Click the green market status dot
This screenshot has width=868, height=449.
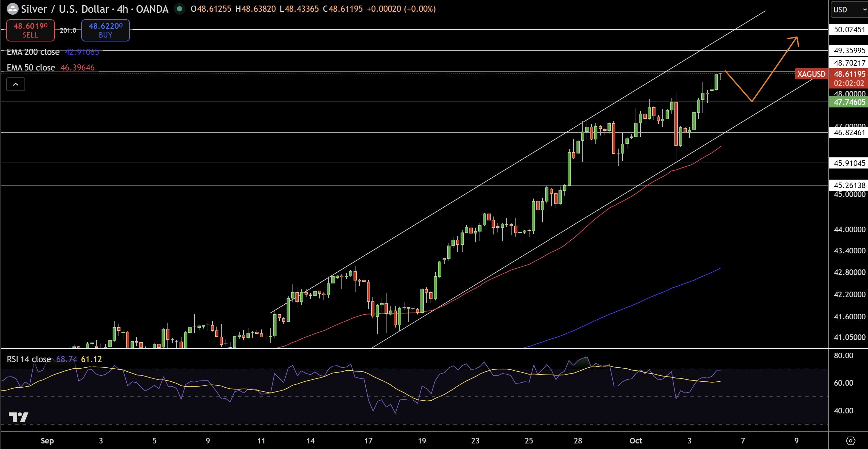(180, 9)
